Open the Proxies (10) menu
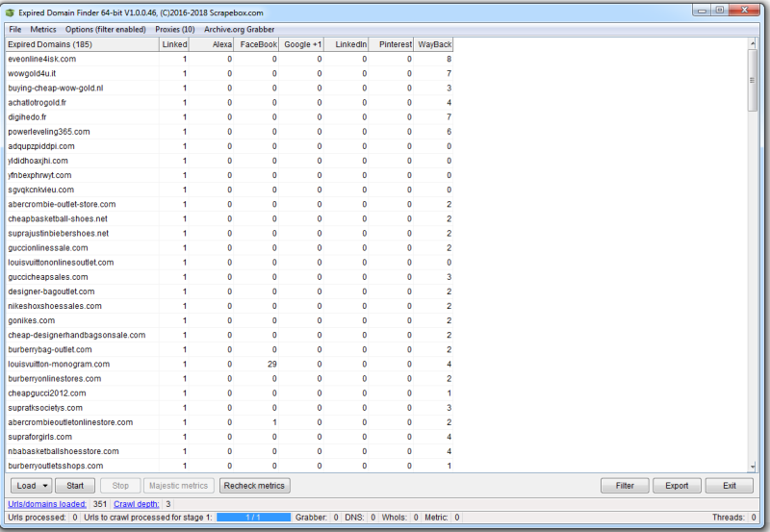The height and width of the screenshot is (532, 770). click(x=175, y=30)
